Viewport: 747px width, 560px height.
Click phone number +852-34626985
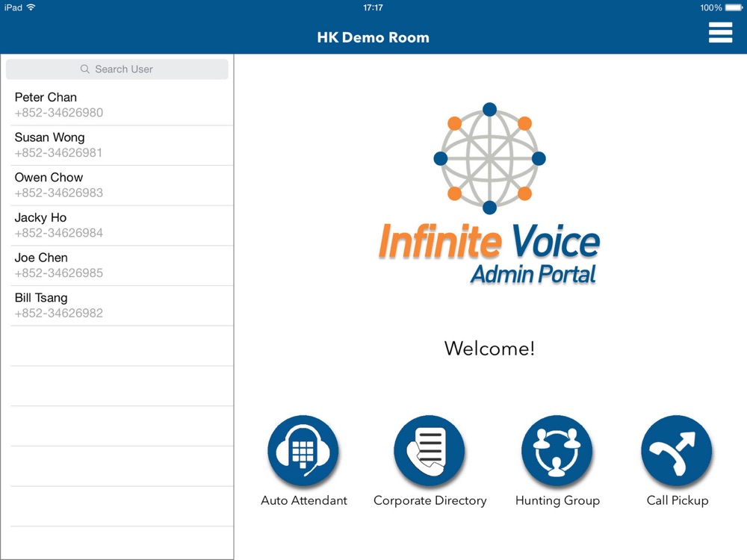pos(58,273)
